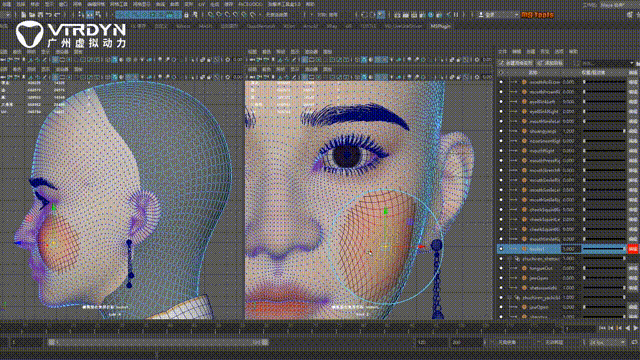Click the Add Target button in Shape Editor
640x360 pixels.
click(550, 63)
